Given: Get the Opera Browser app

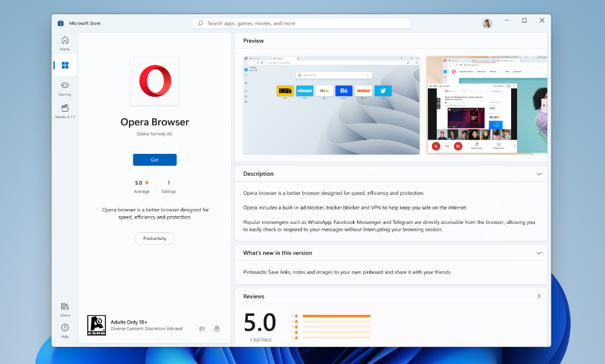Looking at the screenshot, I should [155, 160].
